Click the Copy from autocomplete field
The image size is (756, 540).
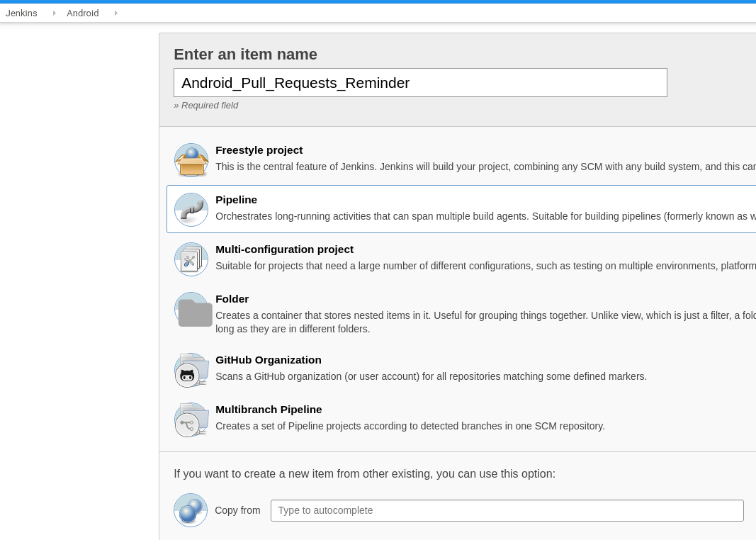pyautogui.click(x=507, y=510)
